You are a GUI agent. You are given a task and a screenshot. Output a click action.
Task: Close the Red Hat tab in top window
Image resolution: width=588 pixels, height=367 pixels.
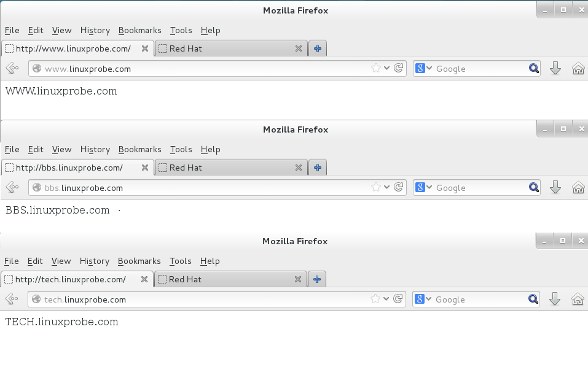(299, 48)
